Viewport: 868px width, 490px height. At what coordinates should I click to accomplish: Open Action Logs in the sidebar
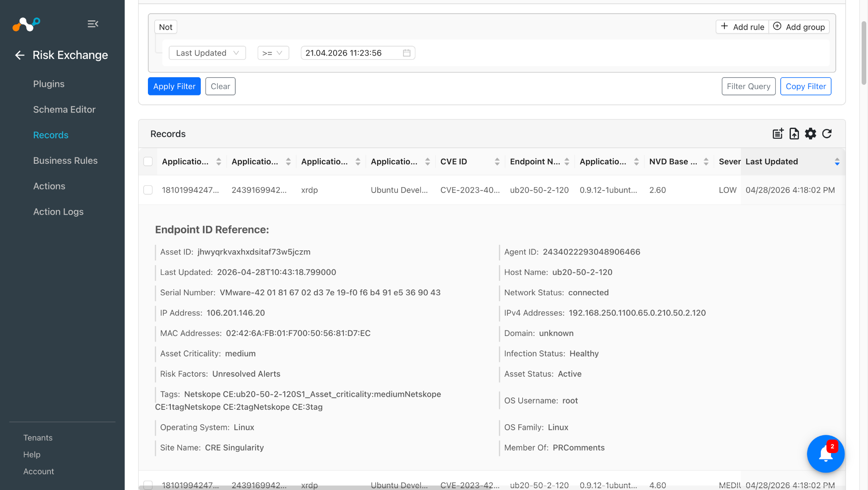(58, 211)
